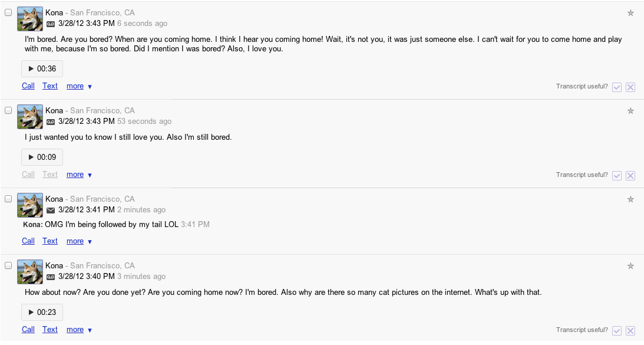Select checkbox for the first Kona voicemail
Viewport: 644px width, 345px height.
click(x=9, y=12)
